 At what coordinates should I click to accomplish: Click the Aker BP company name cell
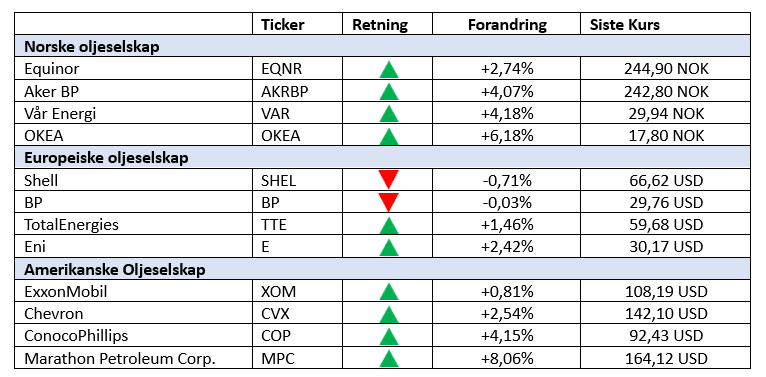(x=133, y=91)
